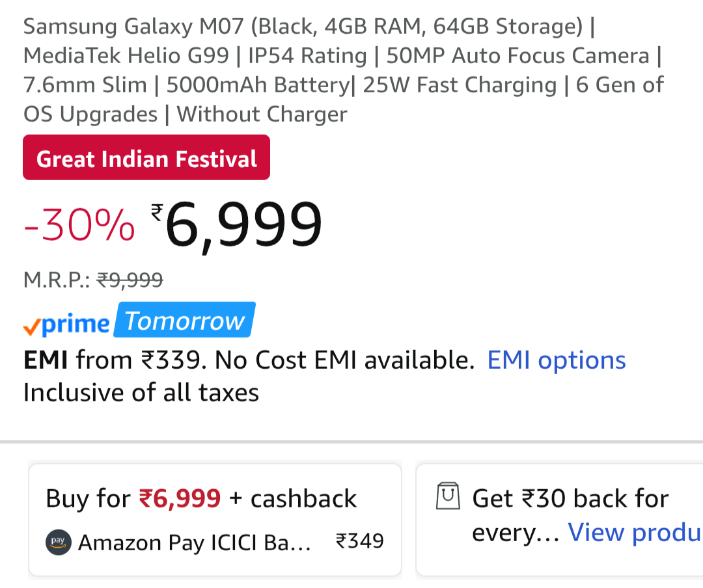Click the blue Tomorrow delivery badge
The width and height of the screenshot is (703, 588).
click(x=185, y=321)
